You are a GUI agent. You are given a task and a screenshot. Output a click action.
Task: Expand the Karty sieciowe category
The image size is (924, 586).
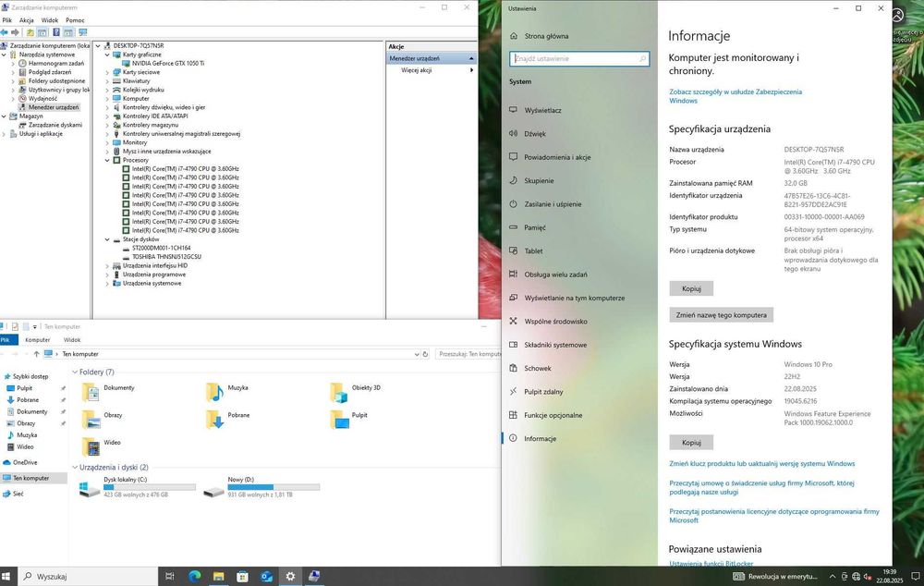click(107, 72)
